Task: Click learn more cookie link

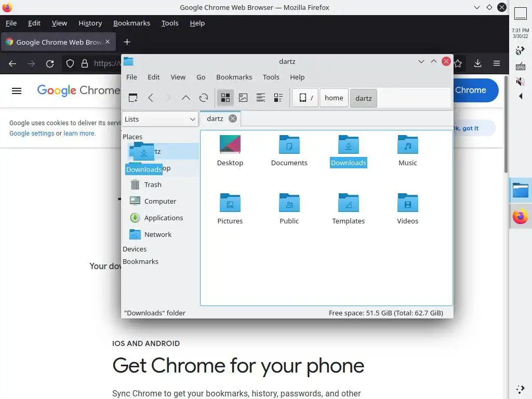Action: [79, 134]
